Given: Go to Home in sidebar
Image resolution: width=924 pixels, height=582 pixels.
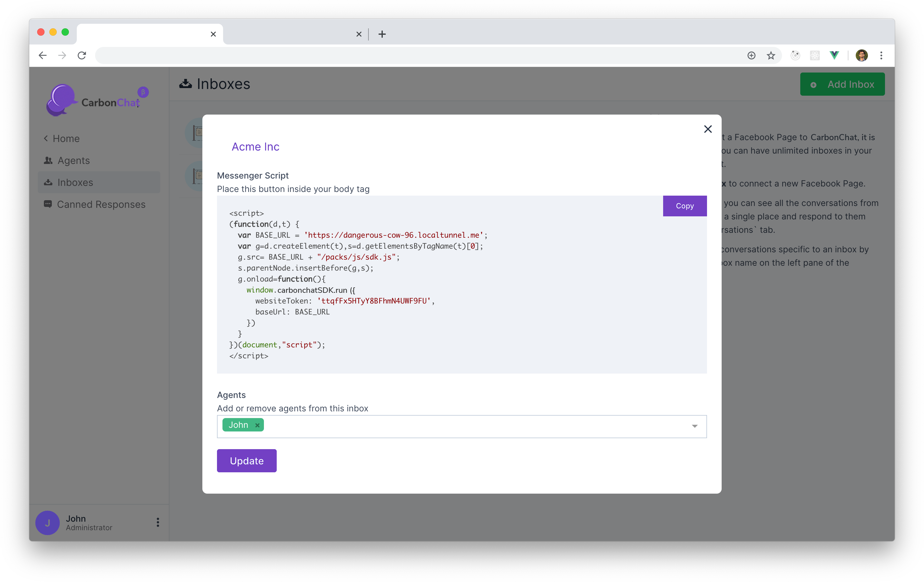Looking at the screenshot, I should (x=66, y=139).
